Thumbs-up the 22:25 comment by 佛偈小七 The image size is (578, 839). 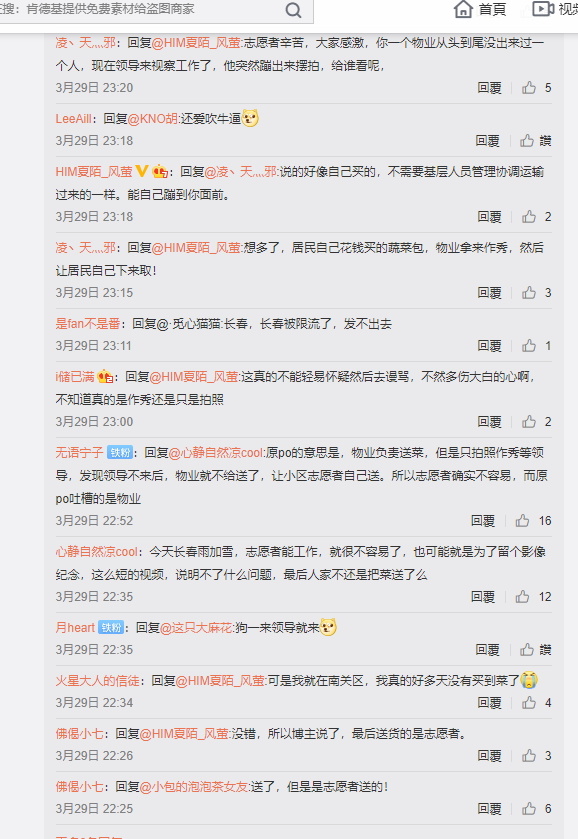click(529, 809)
